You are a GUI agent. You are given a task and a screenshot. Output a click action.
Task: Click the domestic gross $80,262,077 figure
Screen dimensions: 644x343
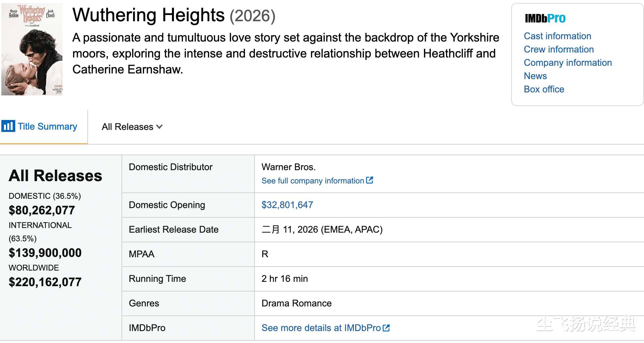(42, 210)
